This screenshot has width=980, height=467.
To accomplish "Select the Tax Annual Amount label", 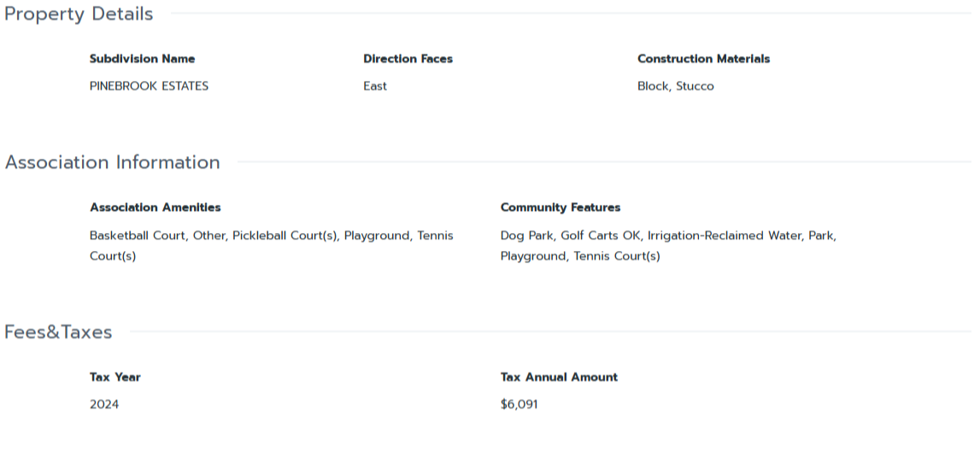I will [559, 377].
